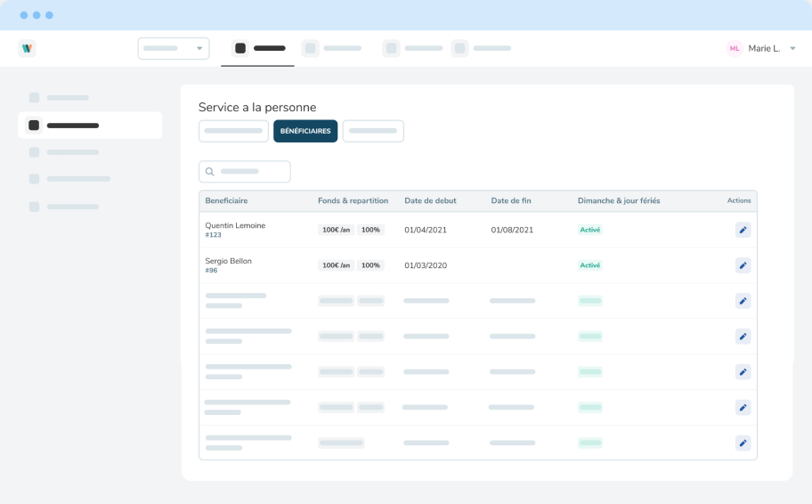Click the beneficiary search input field
Image resolution: width=812 pixels, height=504 pixels.
point(251,172)
